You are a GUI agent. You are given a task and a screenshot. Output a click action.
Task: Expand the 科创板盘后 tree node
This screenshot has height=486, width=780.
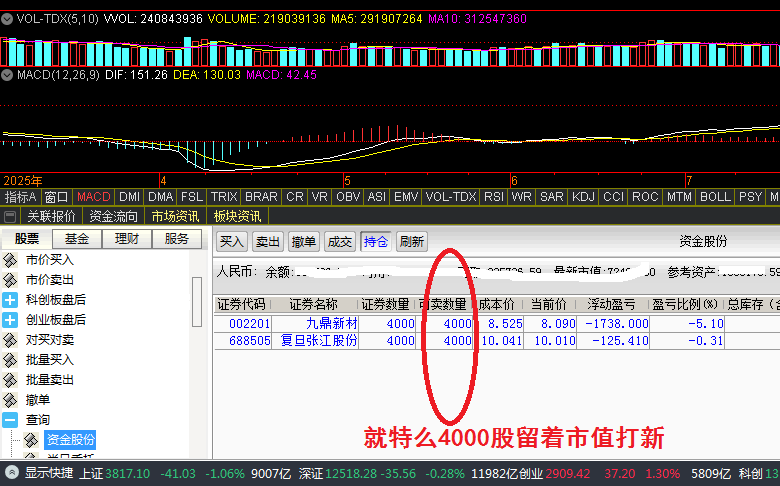[10, 300]
